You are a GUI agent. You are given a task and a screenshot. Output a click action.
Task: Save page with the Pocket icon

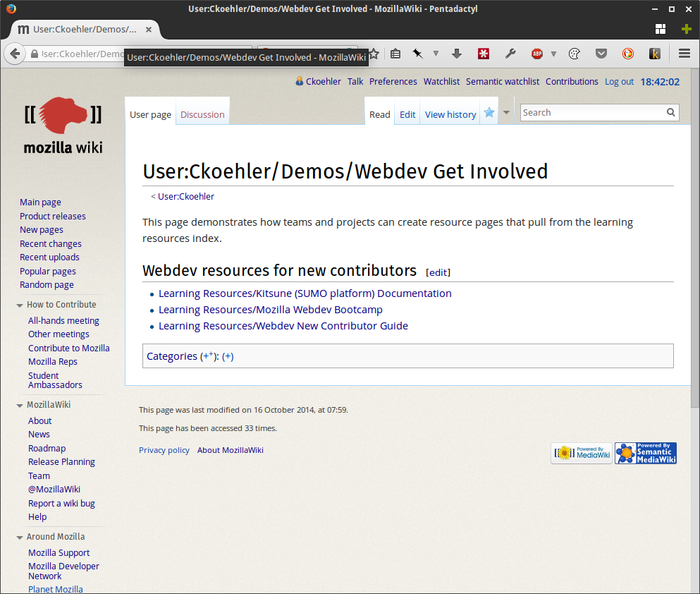tap(601, 54)
